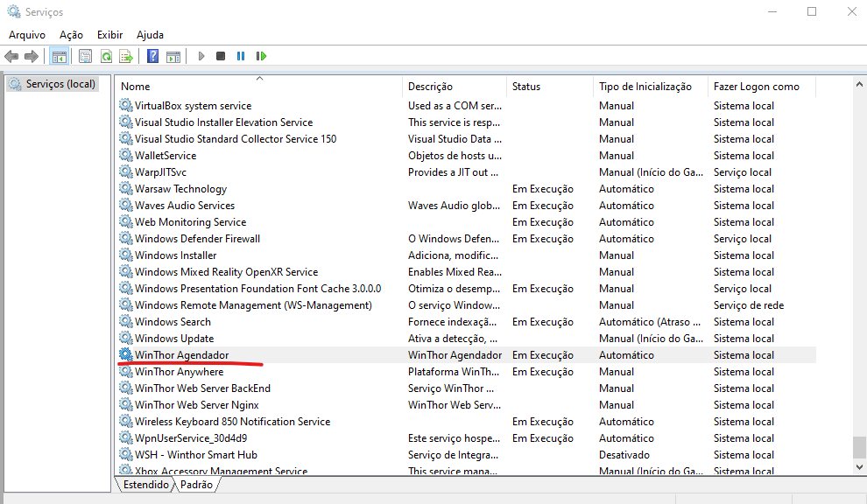867x504 pixels.
Task: Select the Windows Defender Firewall service
Action: click(x=197, y=239)
